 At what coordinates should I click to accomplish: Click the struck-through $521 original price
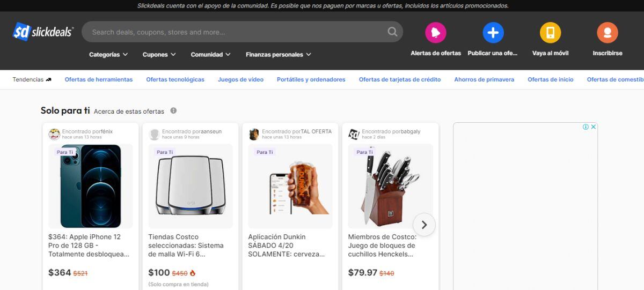tap(80, 273)
